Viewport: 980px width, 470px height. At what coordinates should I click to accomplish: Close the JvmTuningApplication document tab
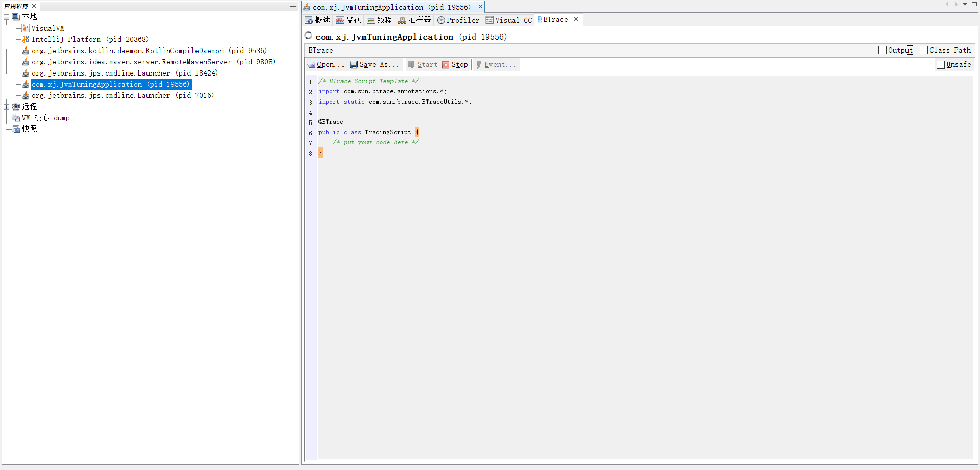point(480,7)
